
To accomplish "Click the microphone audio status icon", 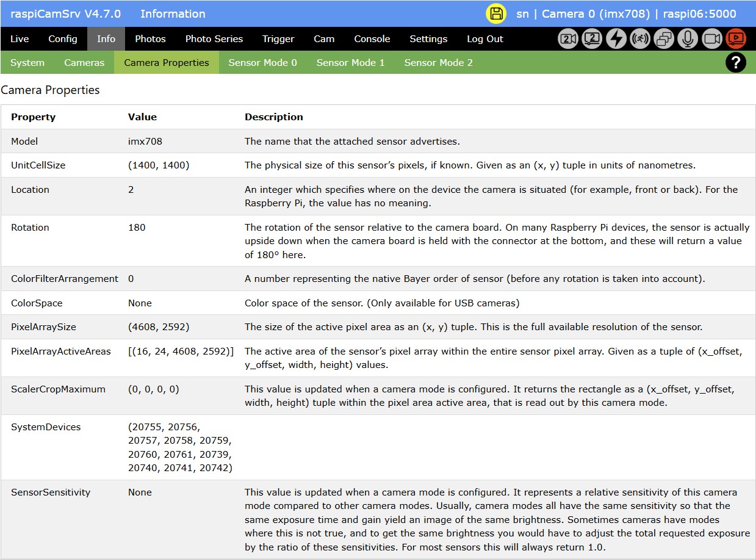I will coord(688,39).
